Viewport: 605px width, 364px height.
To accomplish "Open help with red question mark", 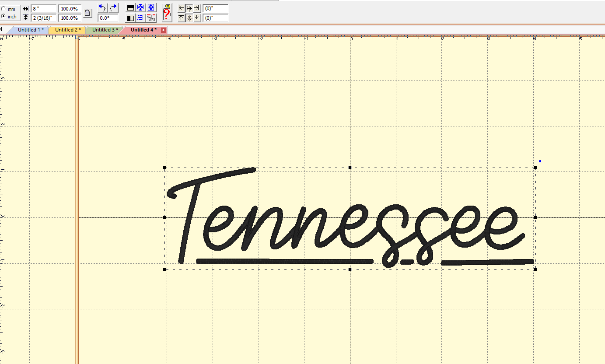I will (167, 13).
